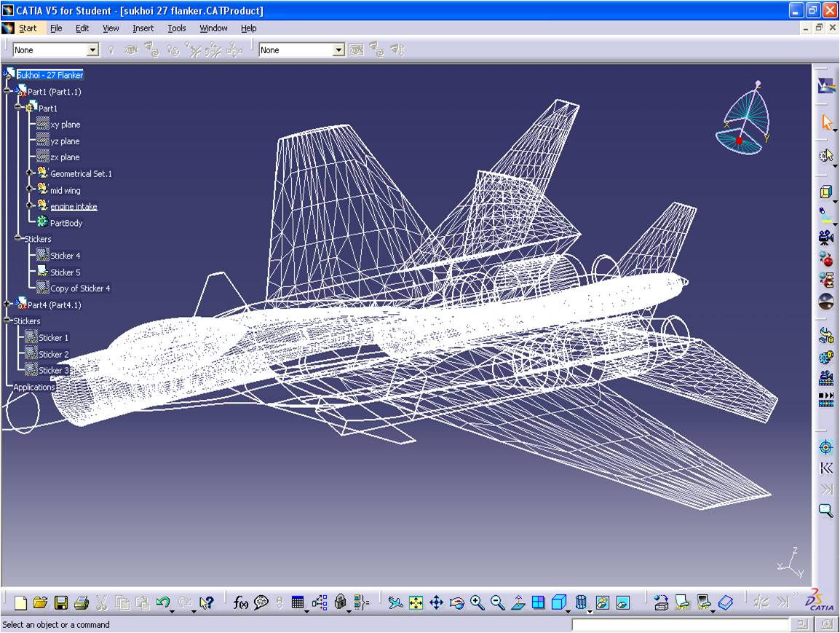
Task: Click the gear-with-cursor selection icon
Action: tap(826, 155)
